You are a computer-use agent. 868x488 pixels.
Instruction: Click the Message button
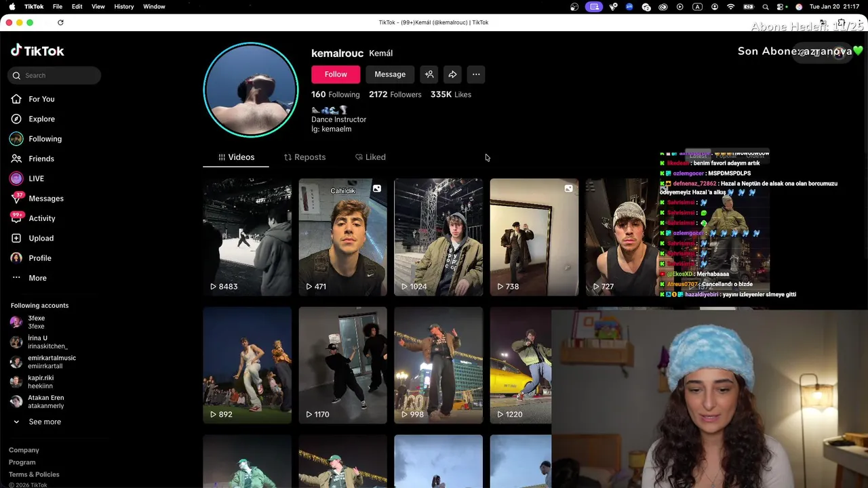(390, 75)
